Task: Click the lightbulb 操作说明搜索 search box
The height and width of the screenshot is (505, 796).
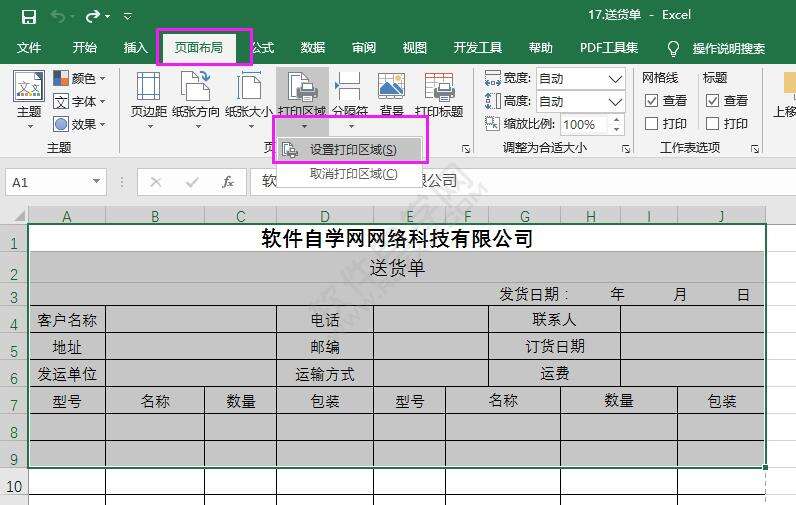Action: pos(716,48)
